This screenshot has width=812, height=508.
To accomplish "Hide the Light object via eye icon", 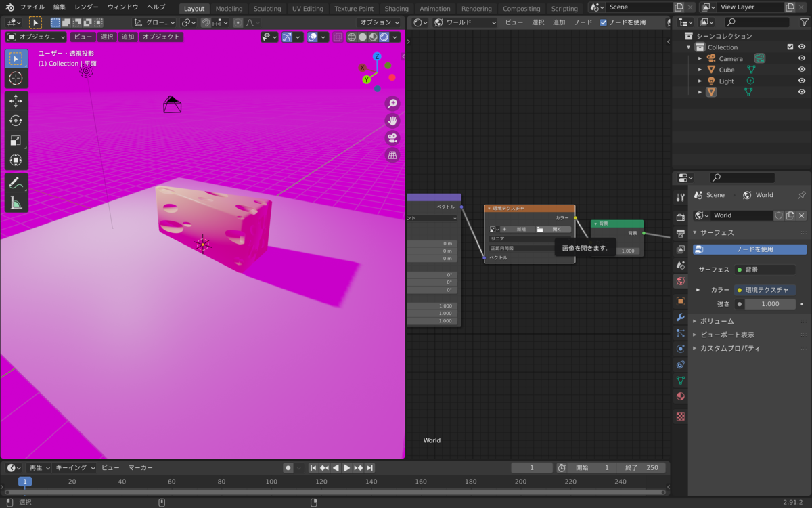I will [x=802, y=81].
